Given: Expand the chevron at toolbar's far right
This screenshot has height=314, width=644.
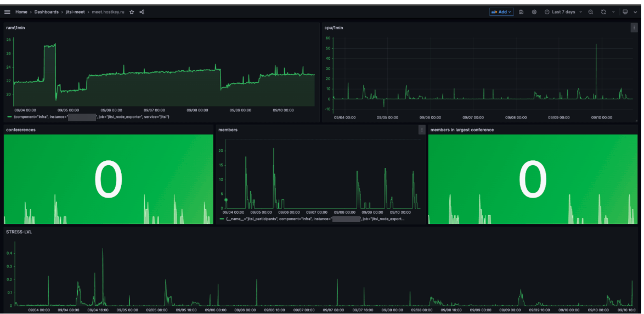Looking at the screenshot, I should [x=635, y=12].
